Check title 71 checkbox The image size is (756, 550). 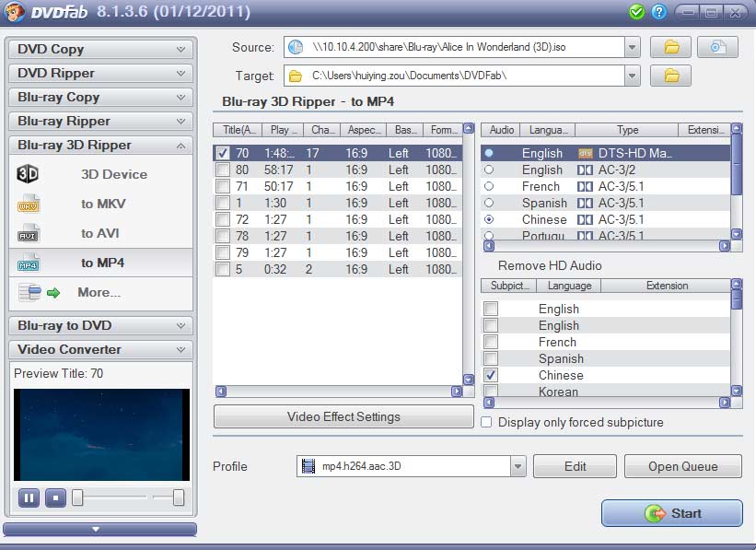222,186
